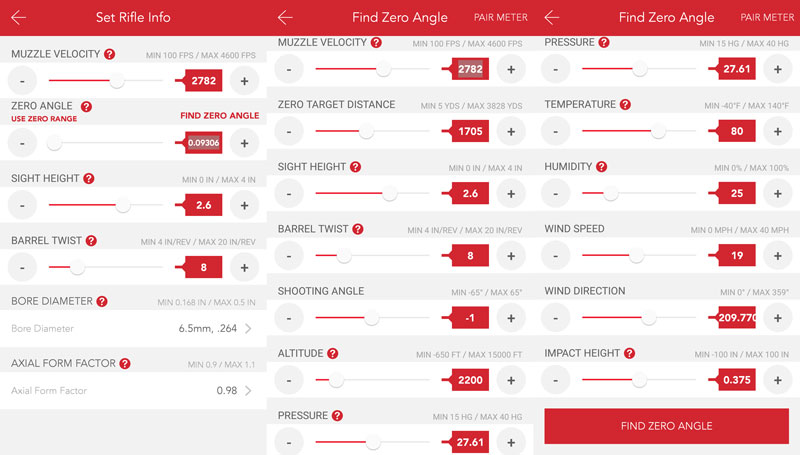
Task: Open help for Zero Angle
Action: pos(86,107)
